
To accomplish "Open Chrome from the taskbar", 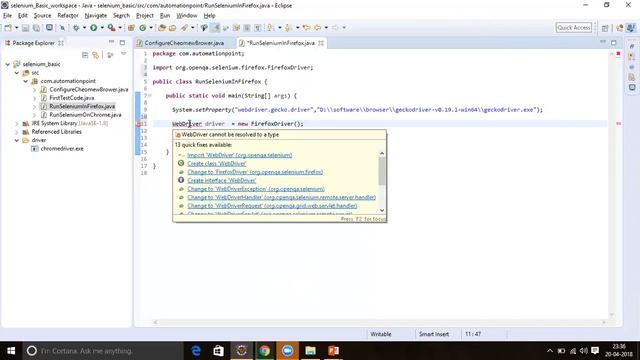I will (x=264, y=351).
